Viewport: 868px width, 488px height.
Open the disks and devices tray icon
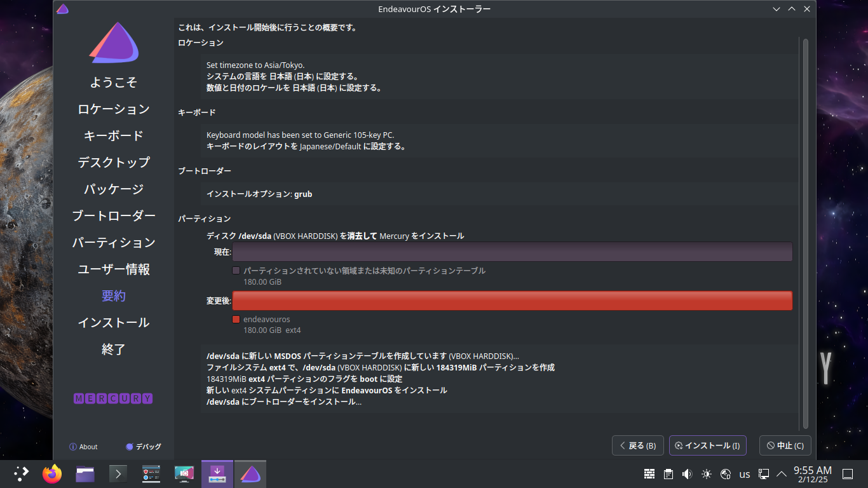[x=726, y=474]
